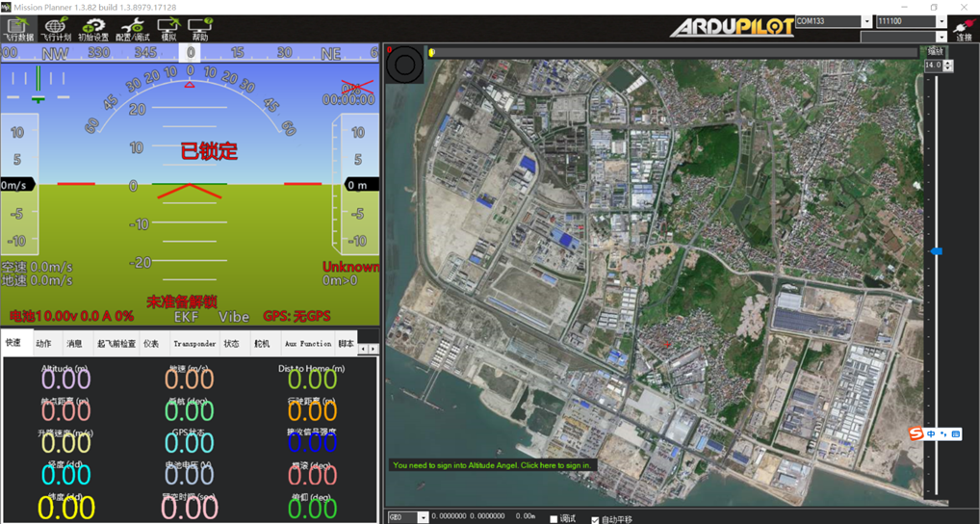Toggle the 调试 checkbox below the map
Screen dimensions: 980x524
click(554, 519)
